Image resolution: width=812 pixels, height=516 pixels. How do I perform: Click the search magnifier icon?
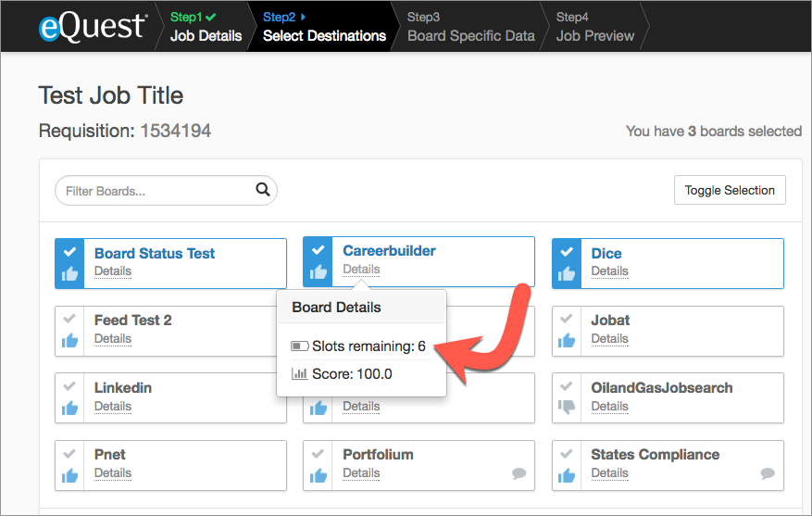tap(263, 190)
